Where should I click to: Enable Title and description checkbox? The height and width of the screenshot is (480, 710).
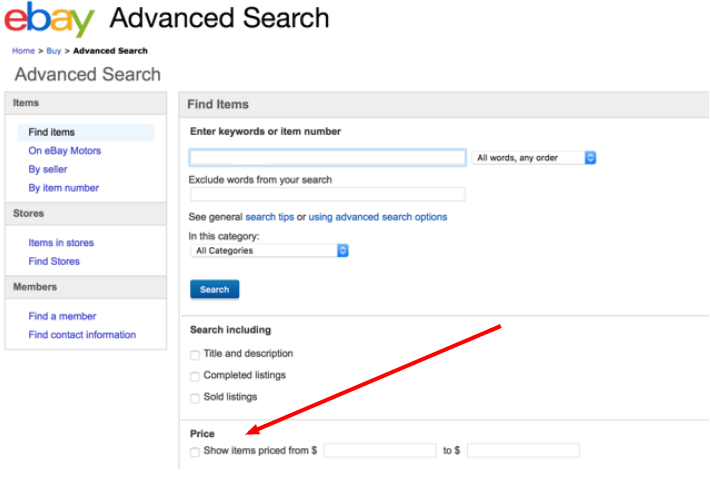pyautogui.click(x=195, y=355)
